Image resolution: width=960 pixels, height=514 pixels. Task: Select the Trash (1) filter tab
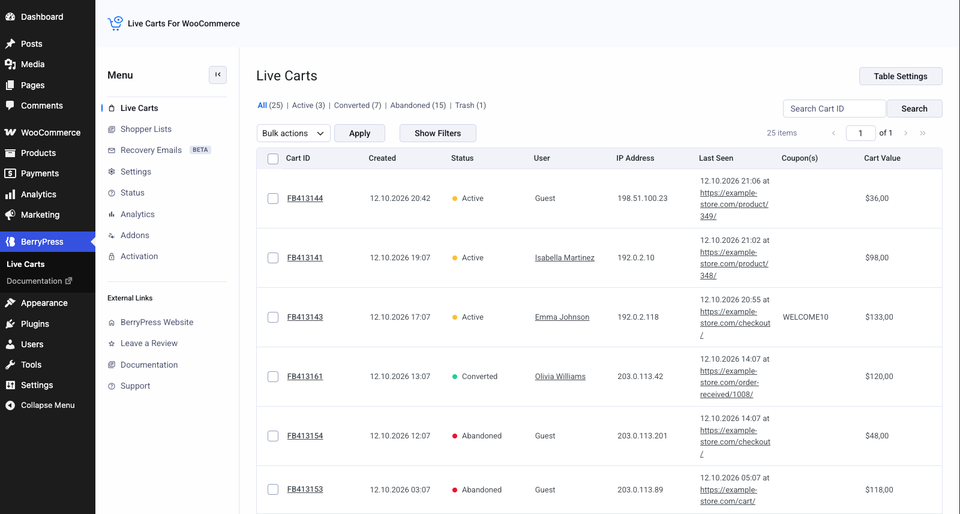(470, 105)
